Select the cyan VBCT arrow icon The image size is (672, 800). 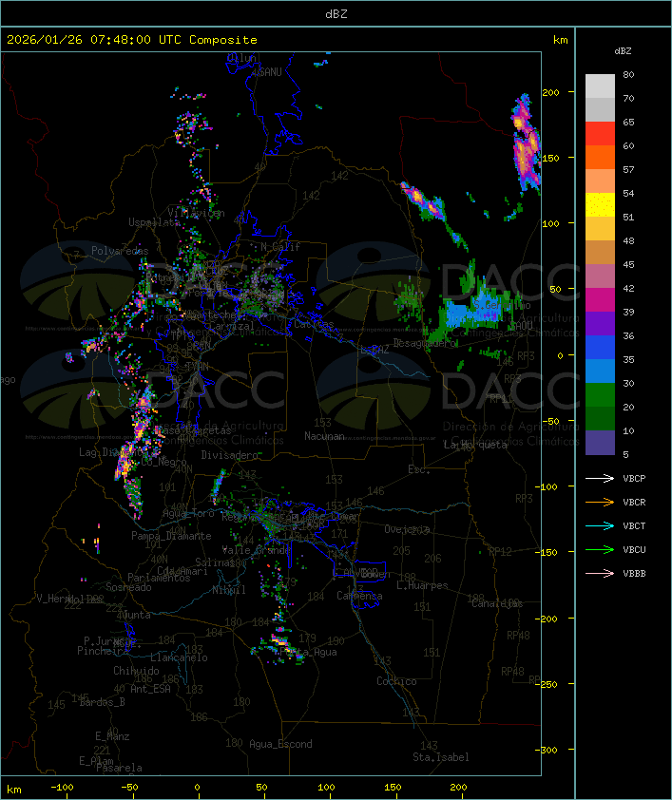coord(600,526)
